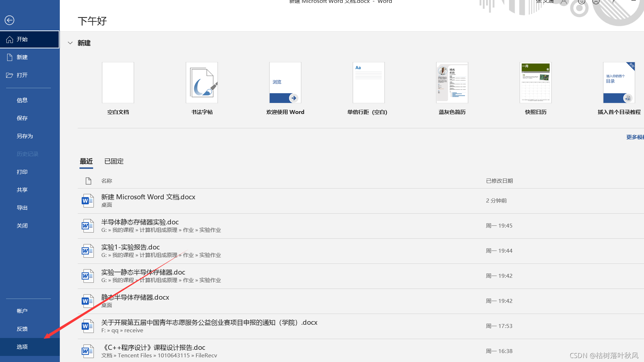Collapse the 新建 section chevron
The width and height of the screenshot is (644, 362).
point(70,43)
